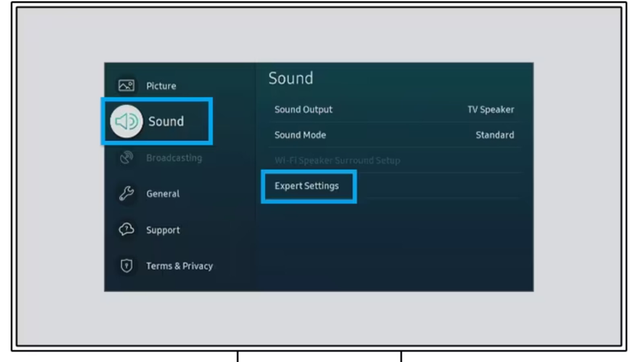
Task: Click the Support cloud icon
Action: (126, 230)
